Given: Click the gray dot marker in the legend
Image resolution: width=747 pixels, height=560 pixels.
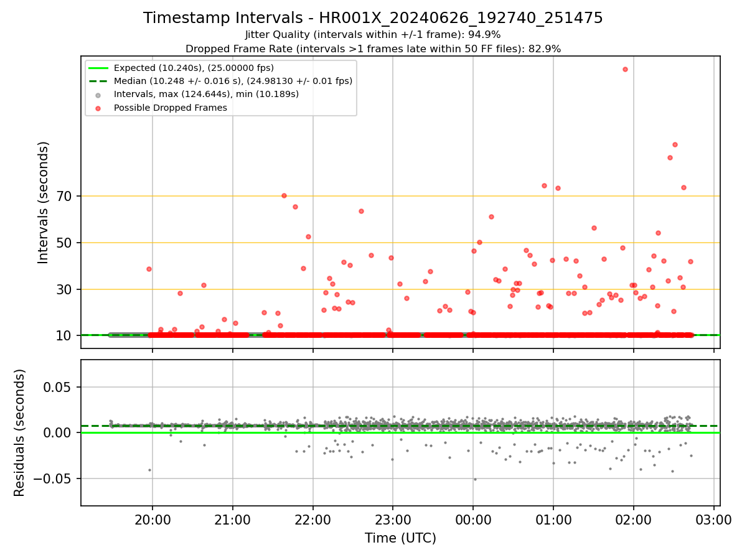Looking at the screenshot, I should pyautogui.click(x=98, y=95).
